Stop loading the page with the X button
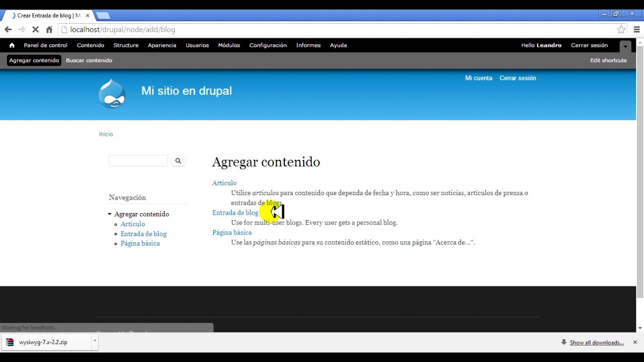 (35, 30)
